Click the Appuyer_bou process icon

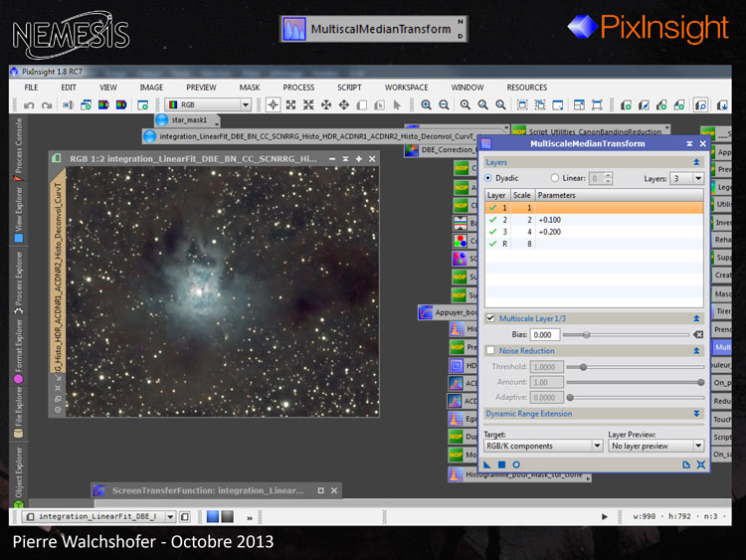click(426, 312)
